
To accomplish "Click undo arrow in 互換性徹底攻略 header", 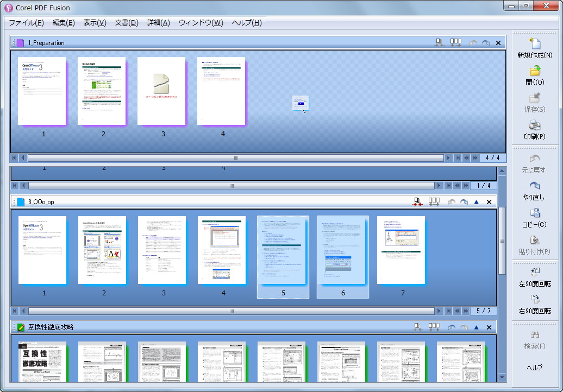I will (452, 327).
